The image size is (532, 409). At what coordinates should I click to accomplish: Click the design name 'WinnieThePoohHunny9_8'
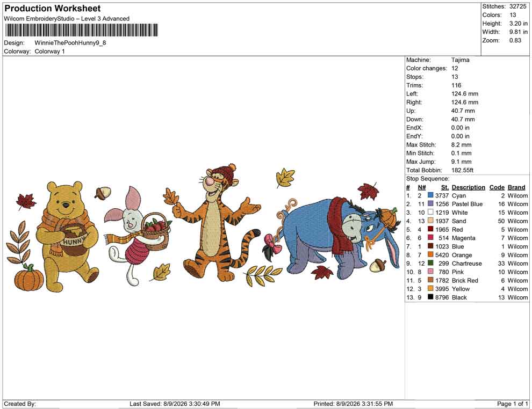tap(70, 43)
